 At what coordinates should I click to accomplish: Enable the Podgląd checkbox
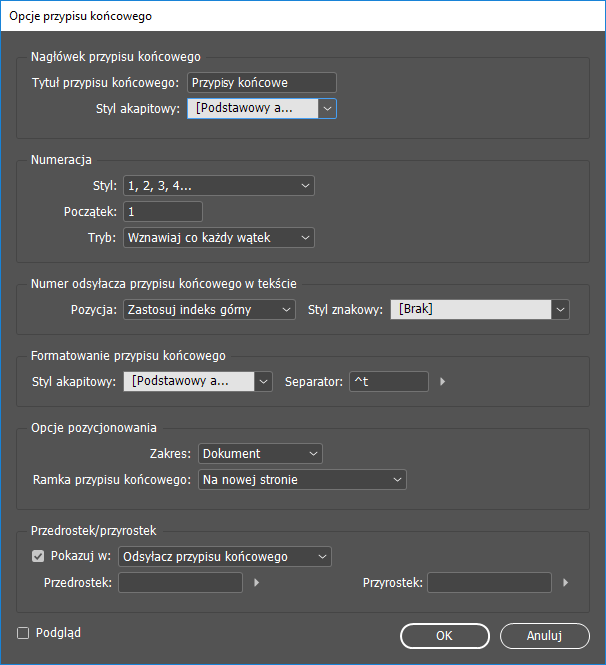(23, 633)
